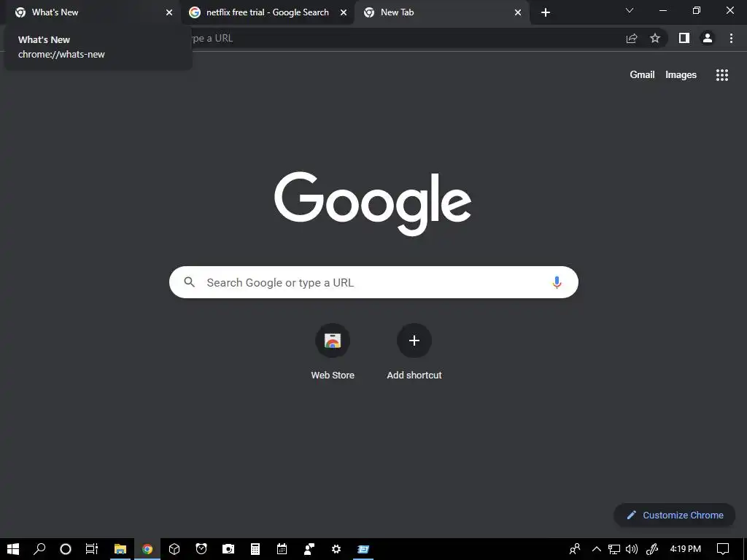This screenshot has width=747, height=560.
Task: Close the What's New tab
Action: point(169,12)
